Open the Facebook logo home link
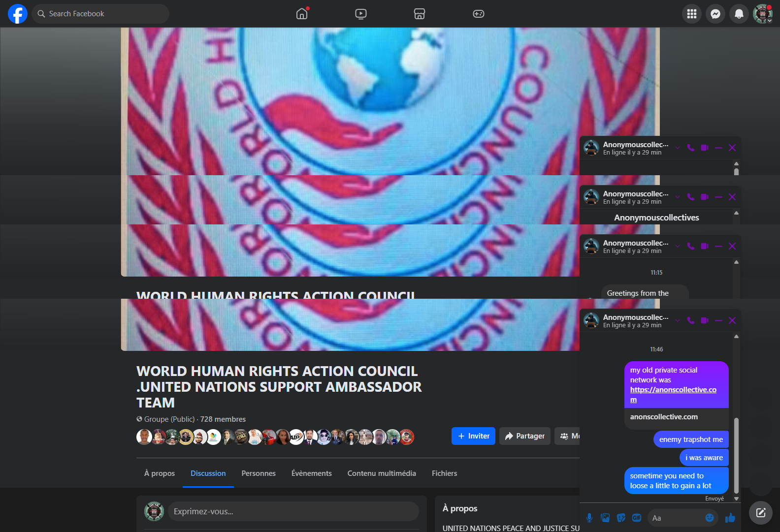 click(18, 14)
